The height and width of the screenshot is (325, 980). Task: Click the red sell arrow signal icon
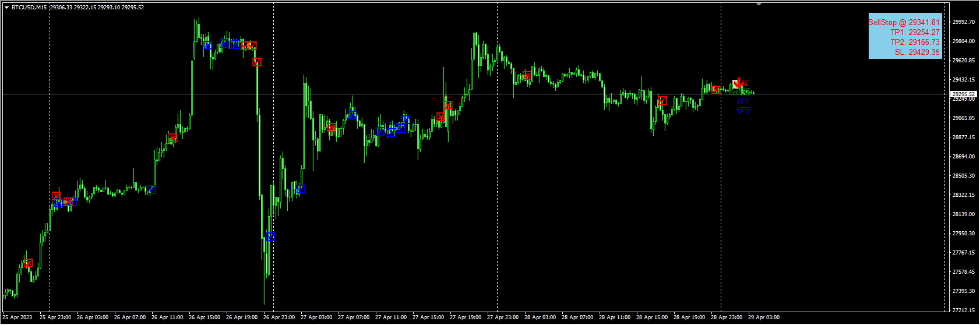tap(739, 83)
